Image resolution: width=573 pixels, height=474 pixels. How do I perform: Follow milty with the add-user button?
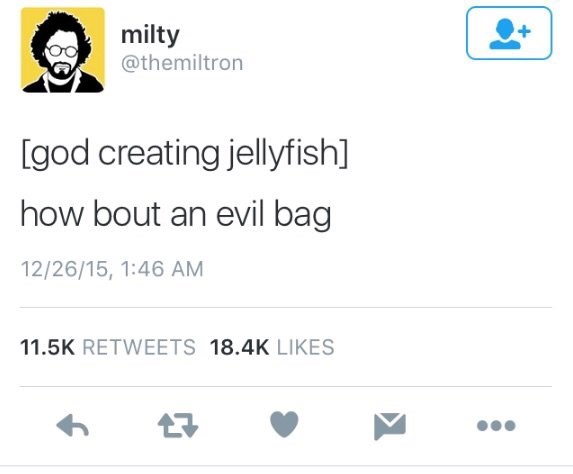click(509, 33)
